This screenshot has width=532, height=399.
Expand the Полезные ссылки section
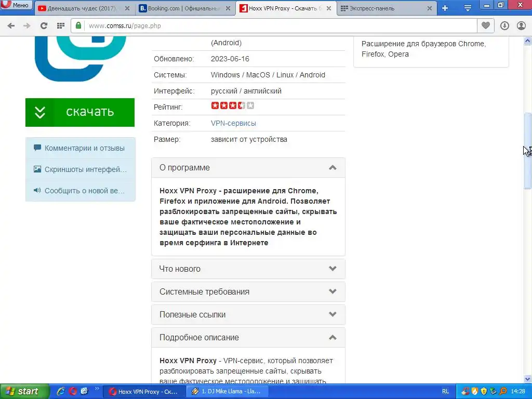(x=248, y=314)
